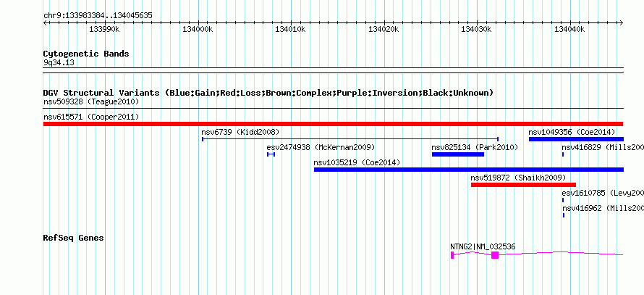This screenshot has width=644, height=295.
Task: Click the 133990k ruler tick label
Action: 104,30
